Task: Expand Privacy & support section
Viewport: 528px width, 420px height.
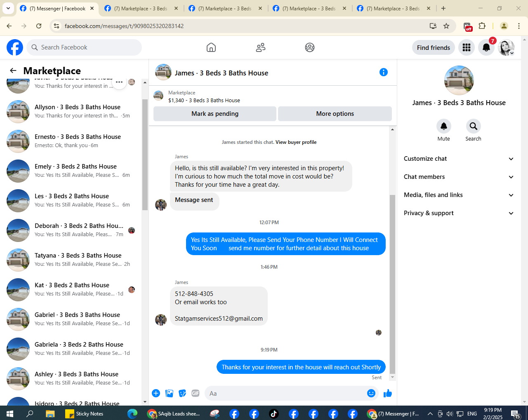Action: (x=459, y=213)
